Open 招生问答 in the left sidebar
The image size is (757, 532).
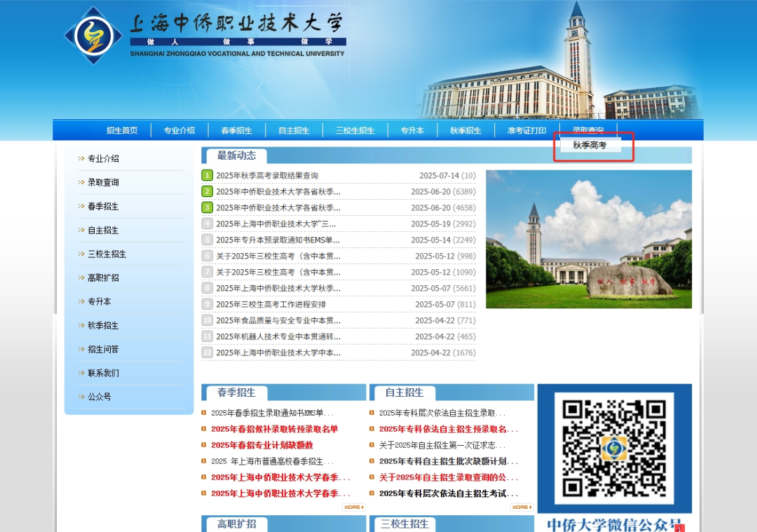103,349
